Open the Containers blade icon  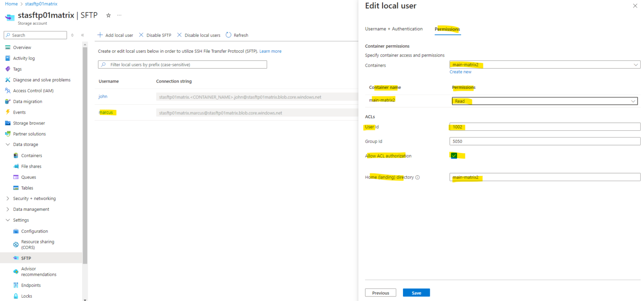click(15, 155)
